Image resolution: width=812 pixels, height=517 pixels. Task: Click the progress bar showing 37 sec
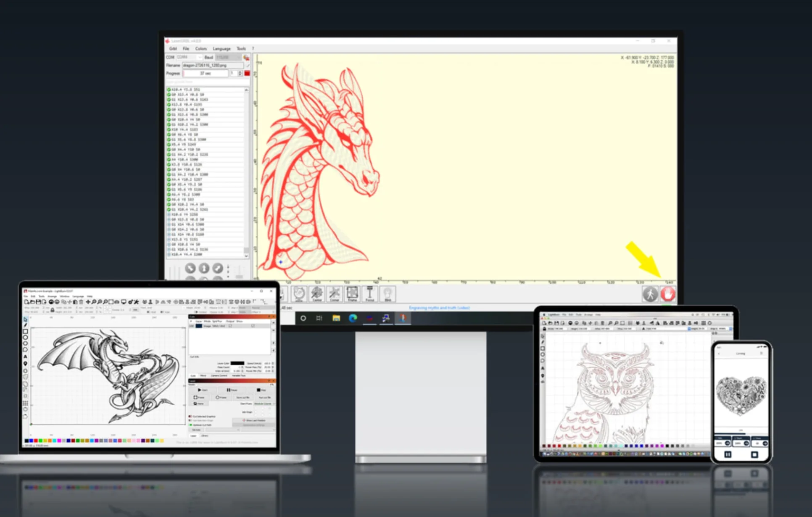205,73
